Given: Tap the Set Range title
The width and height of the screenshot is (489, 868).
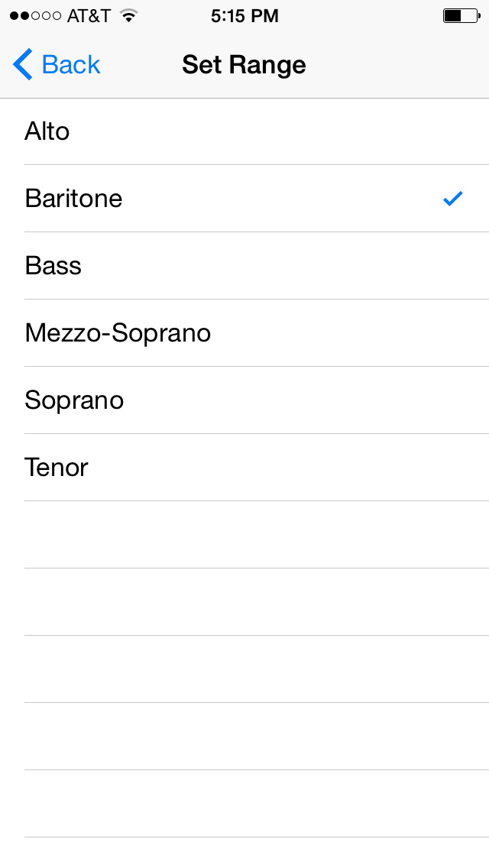Looking at the screenshot, I should click(244, 65).
